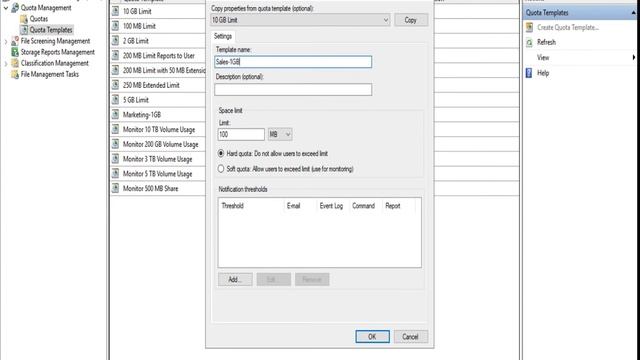640x360 pixels.
Task: Click the Help action icon
Action: click(529, 73)
